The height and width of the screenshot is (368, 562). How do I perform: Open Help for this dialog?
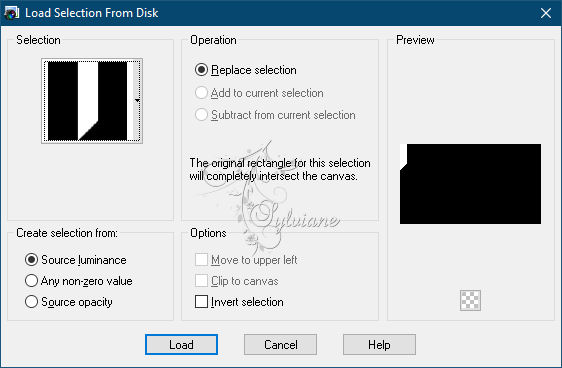[x=379, y=345]
